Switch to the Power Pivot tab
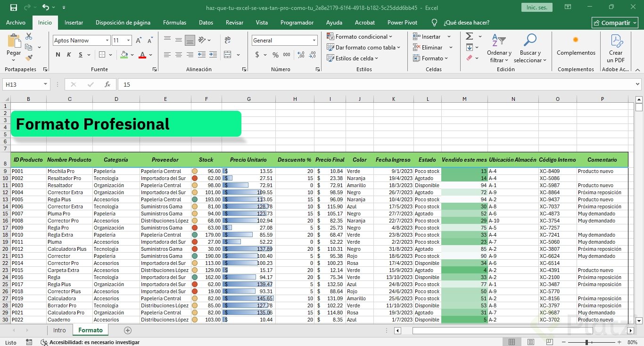Viewport: 644px width, 346px height. pyautogui.click(x=402, y=22)
